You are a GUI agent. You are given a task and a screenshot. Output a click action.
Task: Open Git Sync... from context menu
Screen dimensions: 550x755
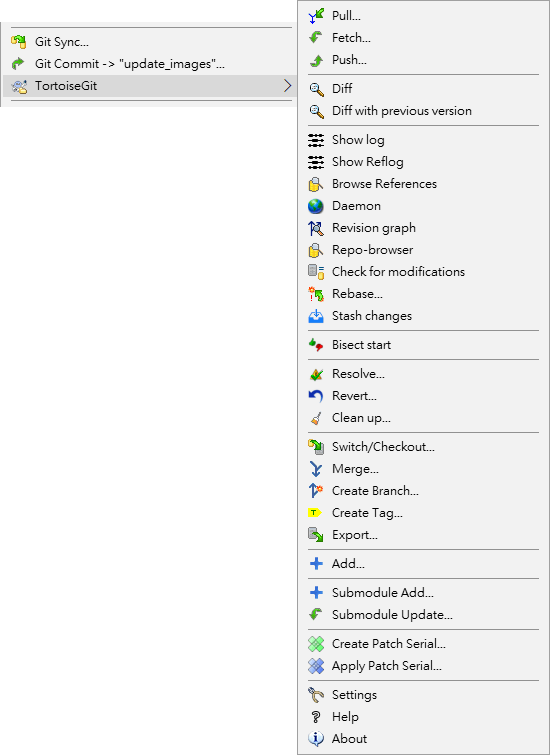pyautogui.click(x=149, y=42)
